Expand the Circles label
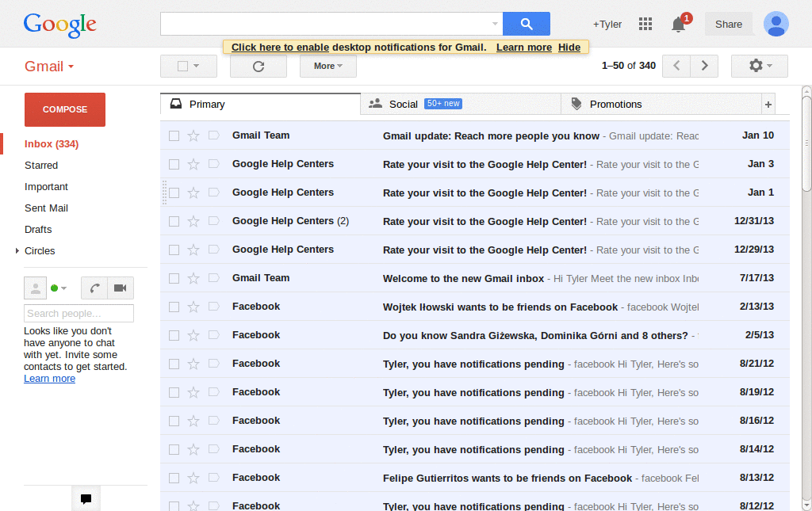The width and height of the screenshot is (812, 511). pos(17,251)
